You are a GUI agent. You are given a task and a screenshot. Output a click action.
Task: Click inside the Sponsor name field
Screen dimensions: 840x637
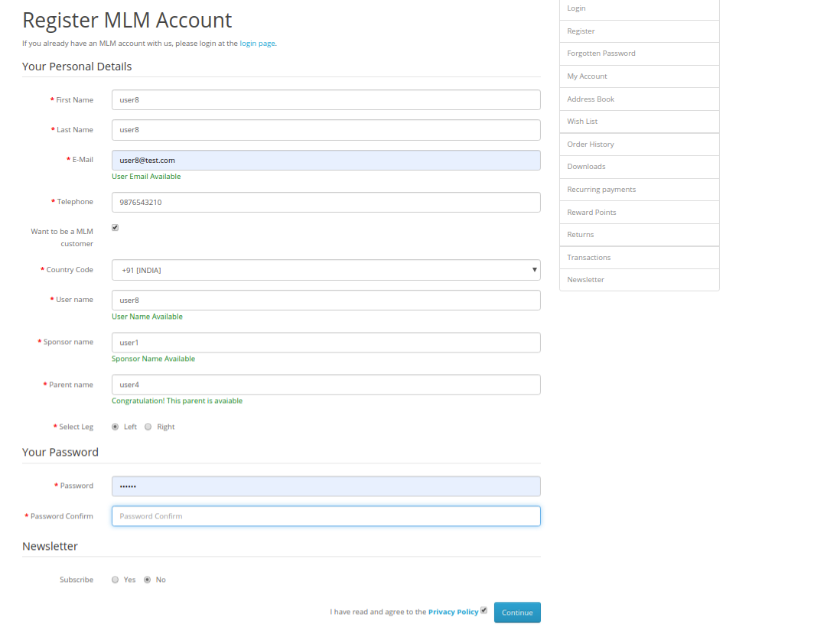tap(326, 342)
